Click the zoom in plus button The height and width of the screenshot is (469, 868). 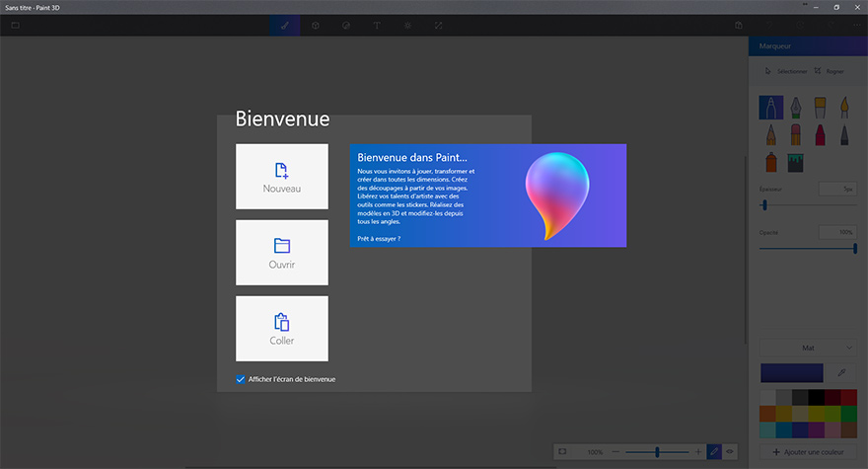698,452
